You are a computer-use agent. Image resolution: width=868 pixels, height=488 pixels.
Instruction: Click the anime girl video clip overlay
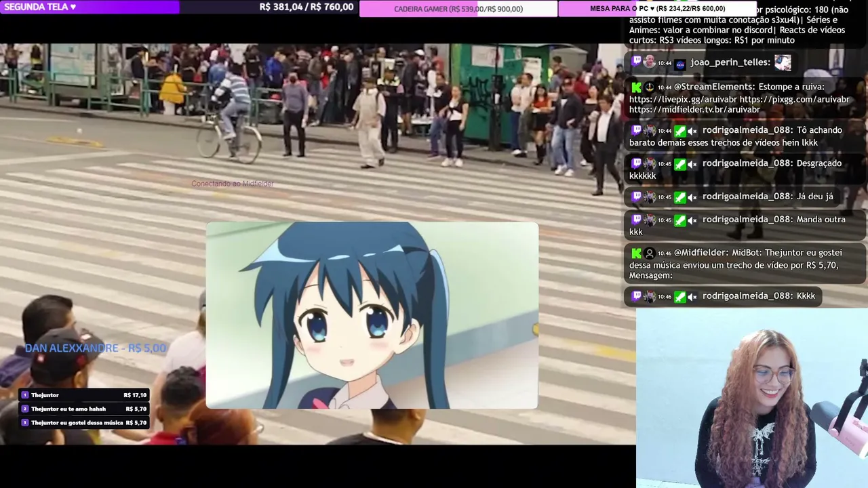(x=372, y=315)
